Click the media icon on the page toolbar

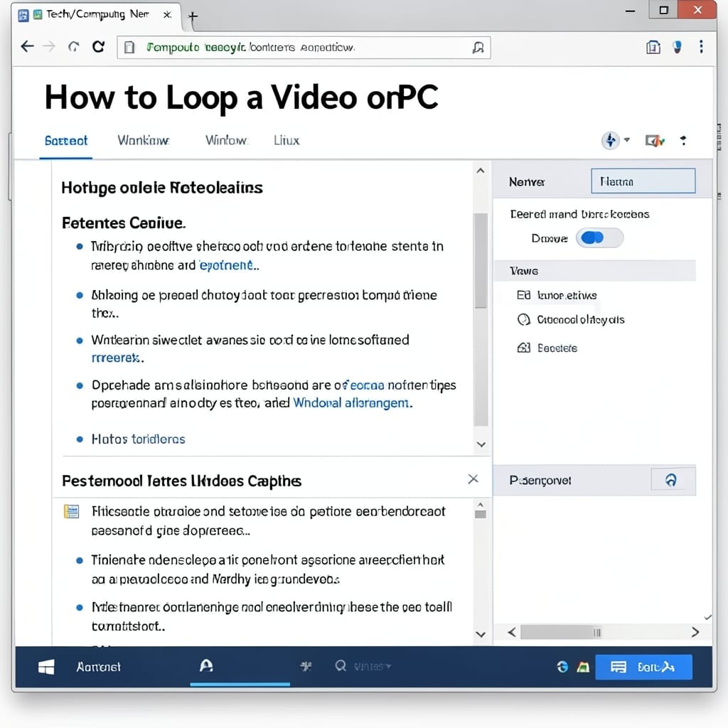click(x=655, y=140)
